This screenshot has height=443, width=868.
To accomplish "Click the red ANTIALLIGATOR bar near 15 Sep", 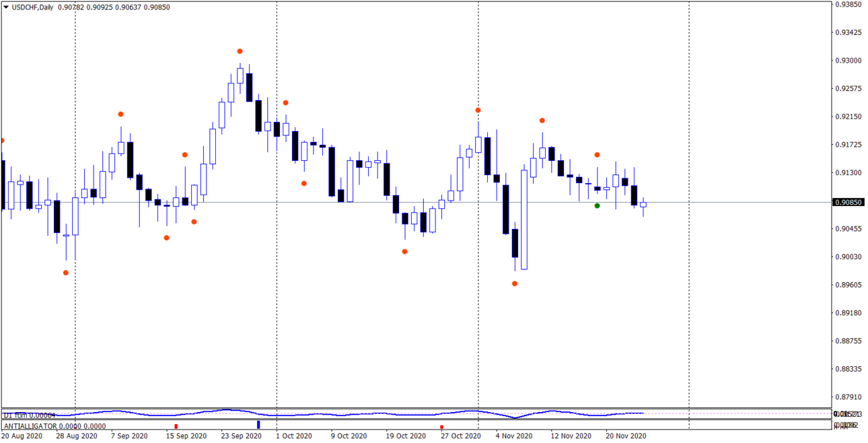I will tap(176, 426).
